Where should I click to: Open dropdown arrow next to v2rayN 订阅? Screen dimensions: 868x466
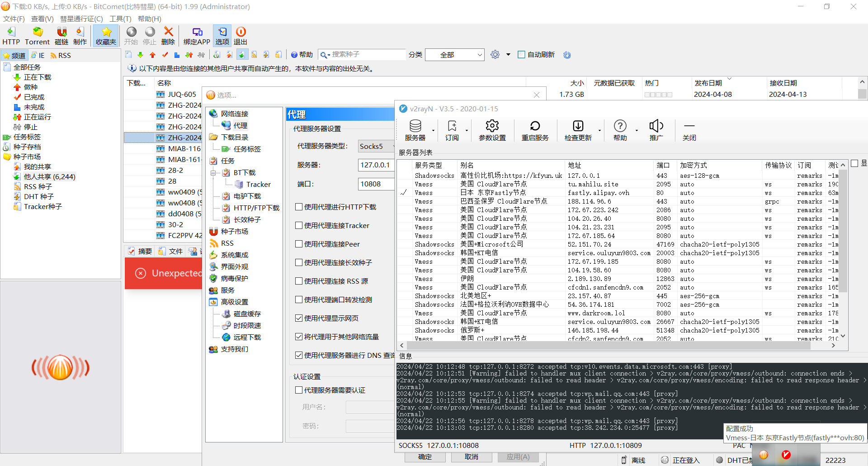(467, 131)
